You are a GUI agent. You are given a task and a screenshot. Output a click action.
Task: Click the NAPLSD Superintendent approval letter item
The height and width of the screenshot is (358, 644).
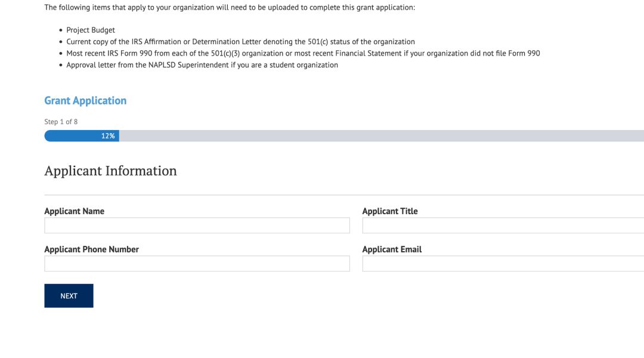tap(202, 65)
